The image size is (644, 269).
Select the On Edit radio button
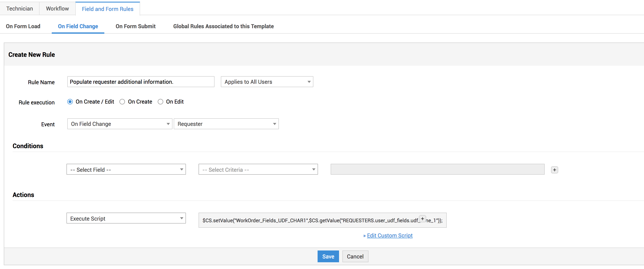[160, 102]
